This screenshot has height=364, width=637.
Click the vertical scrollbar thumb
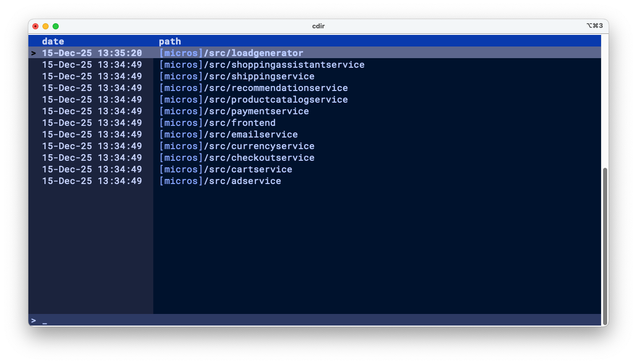pos(605,245)
